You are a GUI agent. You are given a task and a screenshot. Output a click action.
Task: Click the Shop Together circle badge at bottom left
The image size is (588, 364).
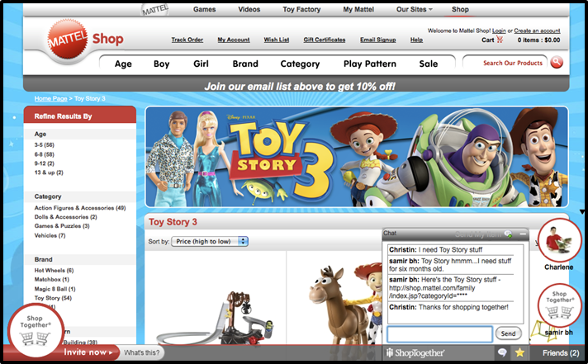(36, 329)
